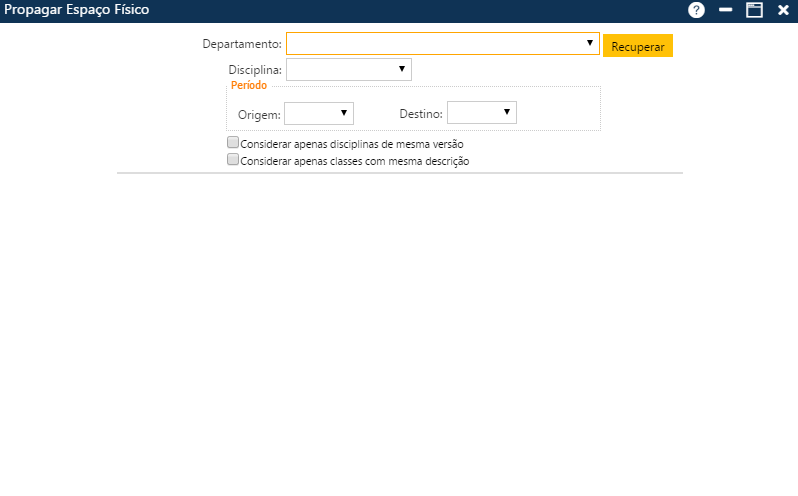Expand the Departamento dropdown list
Image resolution: width=798 pixels, height=496 pixels.
click(442, 44)
